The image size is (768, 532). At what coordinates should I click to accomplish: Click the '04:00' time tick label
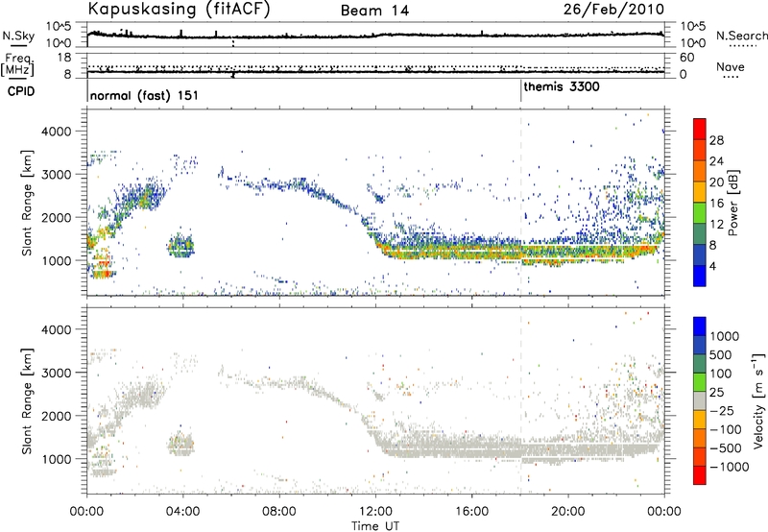click(x=183, y=512)
